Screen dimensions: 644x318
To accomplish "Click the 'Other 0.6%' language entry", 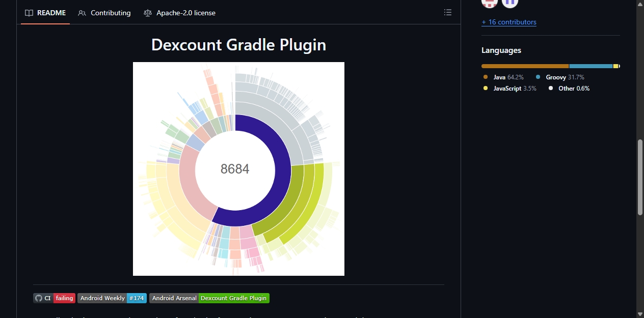I will [x=569, y=88].
